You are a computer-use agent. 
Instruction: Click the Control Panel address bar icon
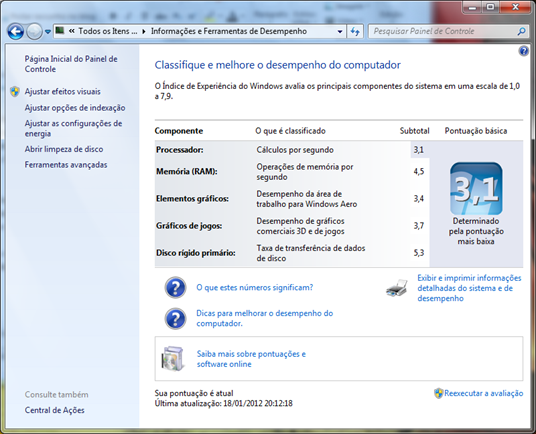(x=60, y=31)
